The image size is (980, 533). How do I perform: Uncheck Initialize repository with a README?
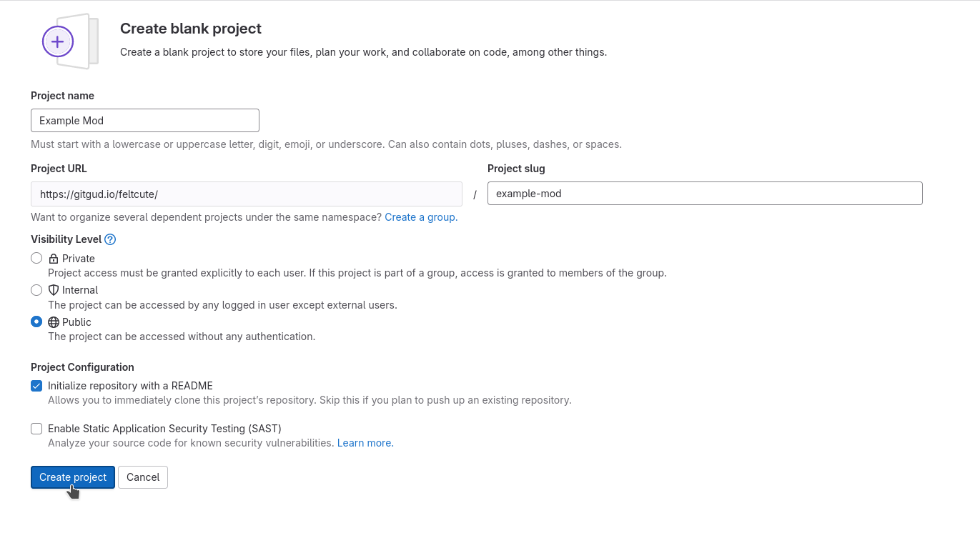(x=36, y=386)
